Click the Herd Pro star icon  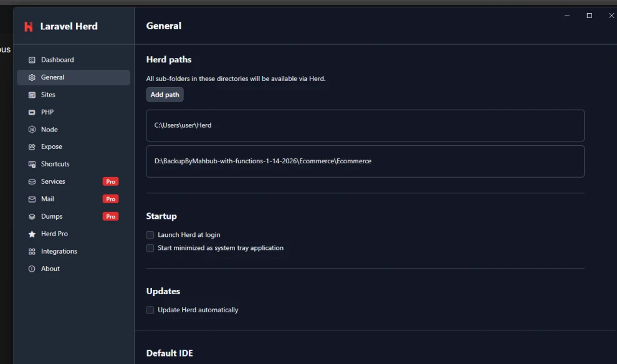(32, 234)
